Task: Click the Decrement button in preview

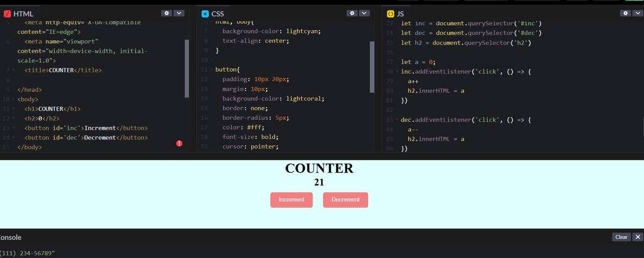Action: pos(346,200)
